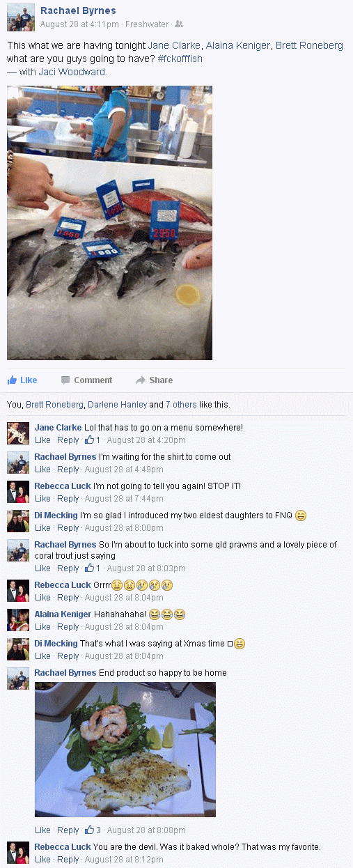Open Jane Clarke's comment avatar
Screen dimensions: 353x868
click(18, 433)
